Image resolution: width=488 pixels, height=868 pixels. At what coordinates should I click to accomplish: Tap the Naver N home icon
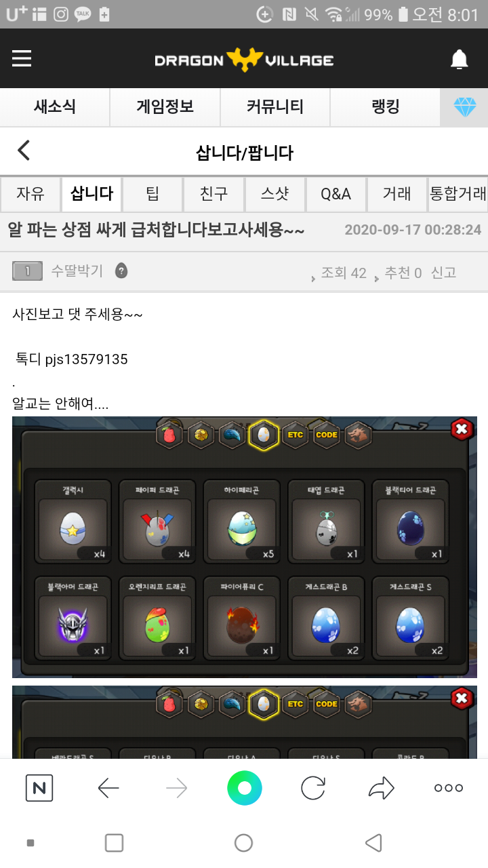coord(39,788)
